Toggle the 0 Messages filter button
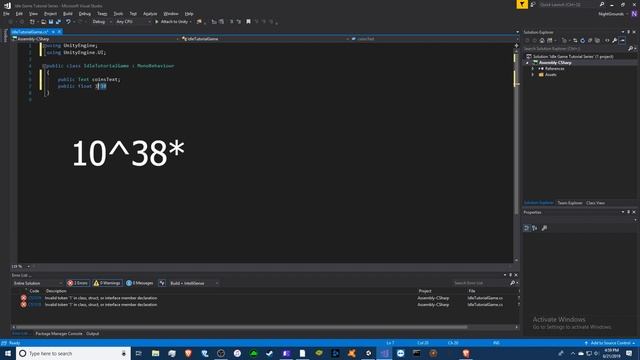The image size is (640, 360). 140,283
